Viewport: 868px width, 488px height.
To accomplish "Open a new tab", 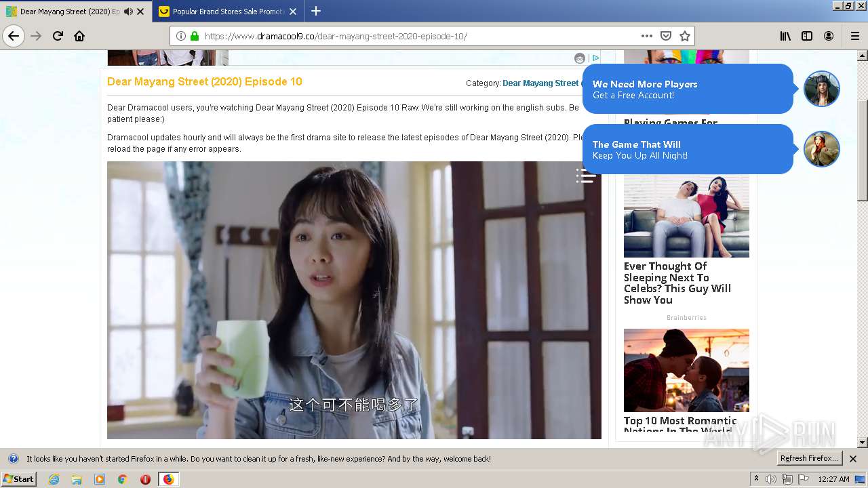I will pos(316,11).
